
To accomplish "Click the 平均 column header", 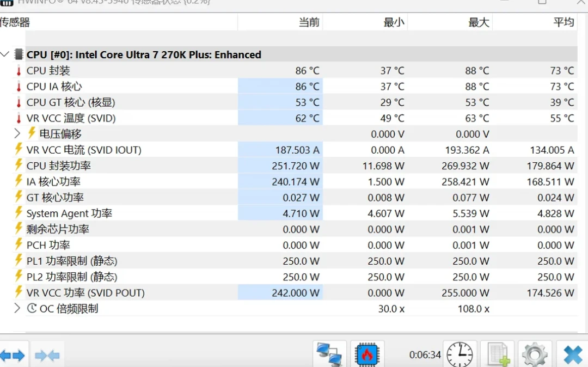I will [535, 22].
